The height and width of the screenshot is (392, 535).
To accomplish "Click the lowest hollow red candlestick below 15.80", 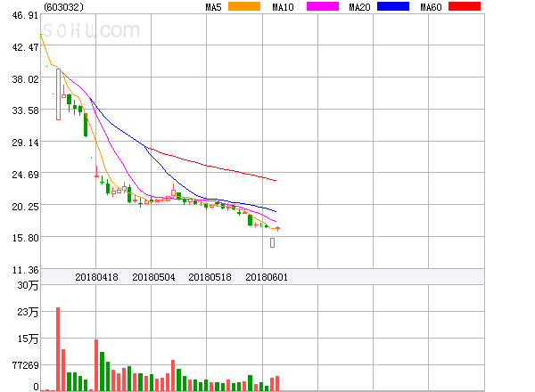I will tap(272, 242).
